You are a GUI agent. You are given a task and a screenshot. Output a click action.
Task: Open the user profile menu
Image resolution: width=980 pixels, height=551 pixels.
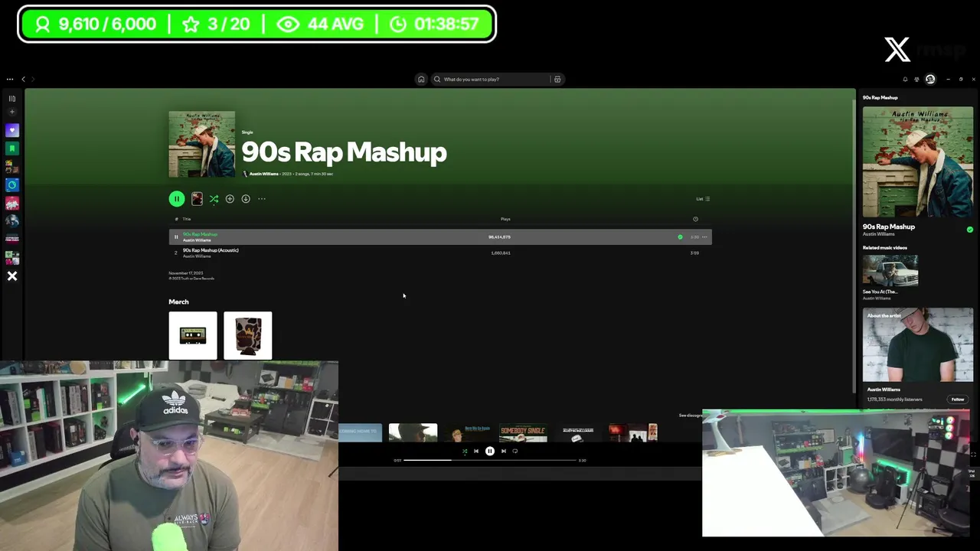click(x=930, y=79)
